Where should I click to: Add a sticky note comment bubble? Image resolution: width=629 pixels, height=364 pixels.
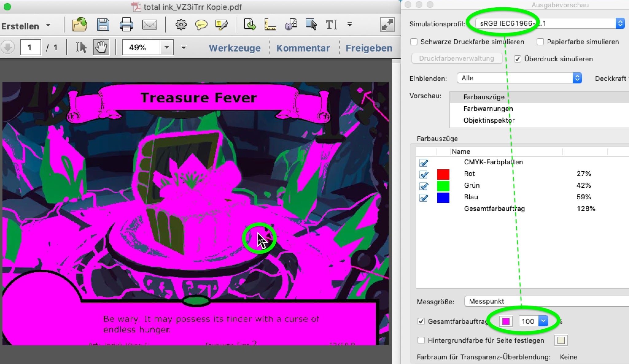201,25
